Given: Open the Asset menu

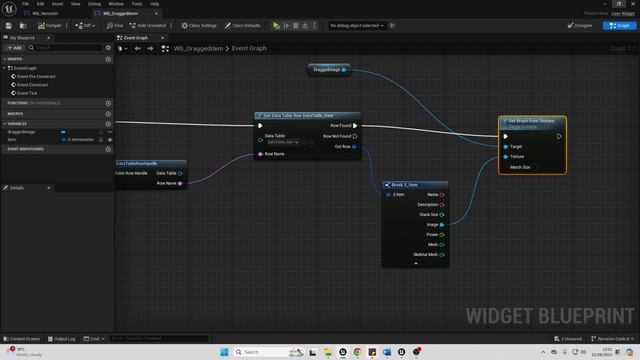Looking at the screenshot, I should coord(58,4).
